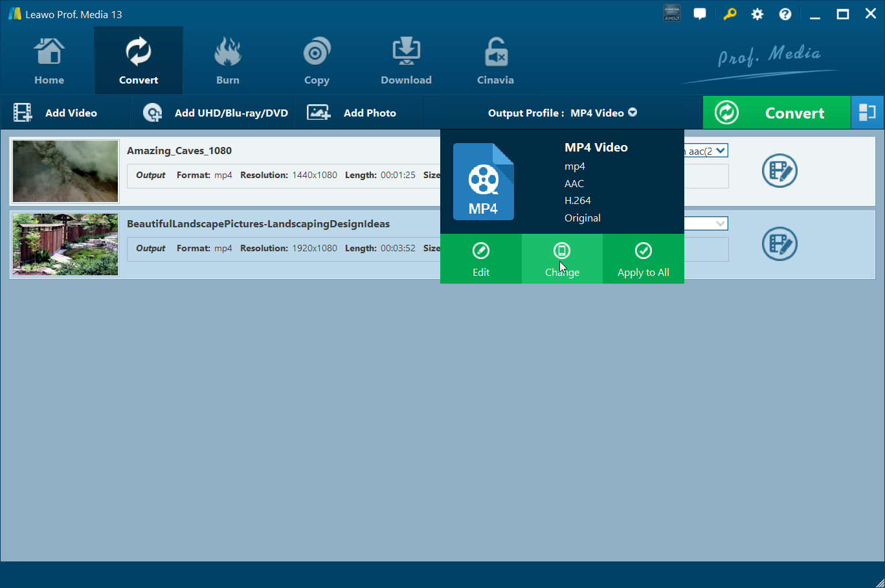Open the feedback chat bubble icon
The height and width of the screenshot is (588, 885).
(x=700, y=14)
